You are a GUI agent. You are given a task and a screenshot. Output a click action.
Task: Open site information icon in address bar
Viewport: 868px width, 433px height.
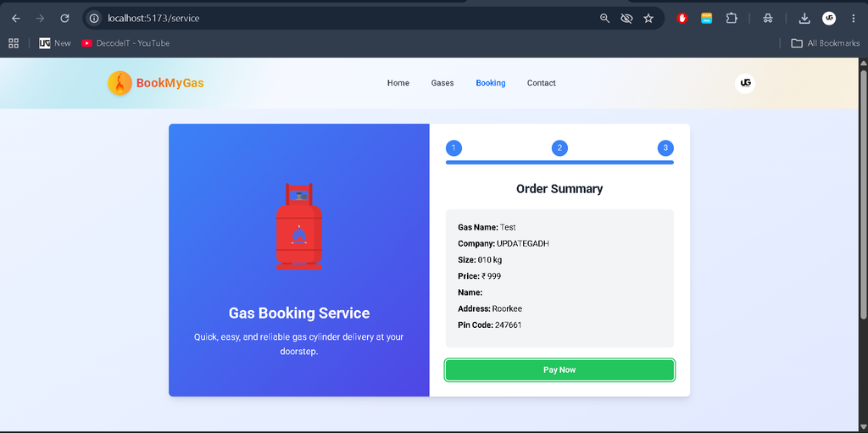pos(94,19)
